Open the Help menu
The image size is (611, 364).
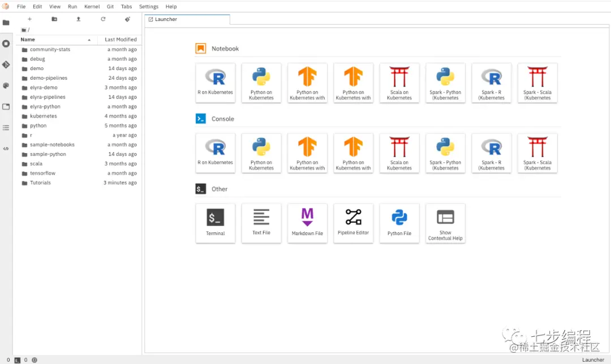[x=171, y=7]
